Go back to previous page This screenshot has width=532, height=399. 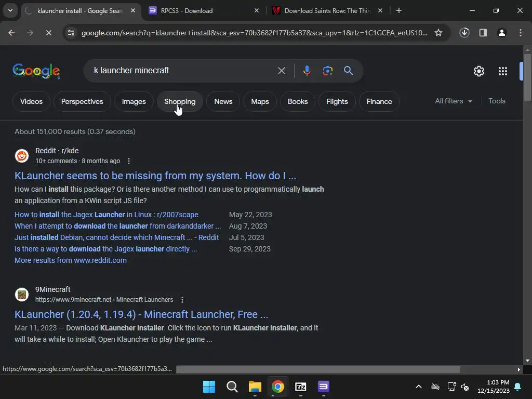(11, 33)
